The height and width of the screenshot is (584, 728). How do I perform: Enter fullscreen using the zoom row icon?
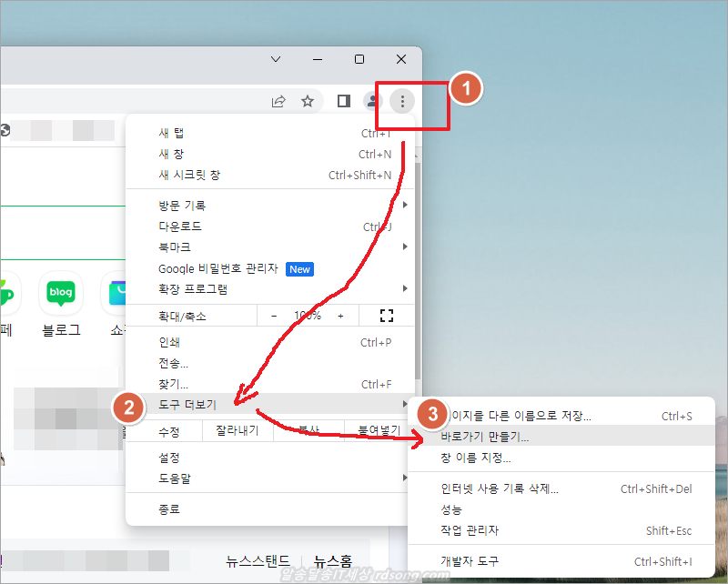[386, 316]
